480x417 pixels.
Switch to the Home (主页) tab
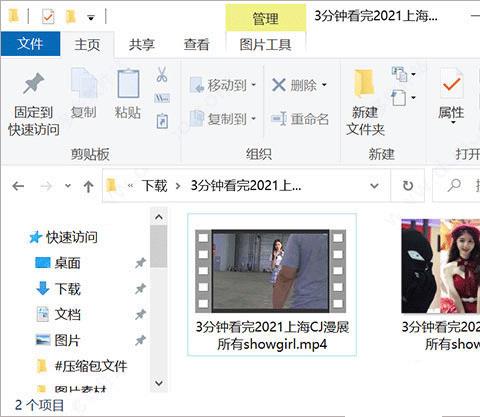click(x=87, y=44)
